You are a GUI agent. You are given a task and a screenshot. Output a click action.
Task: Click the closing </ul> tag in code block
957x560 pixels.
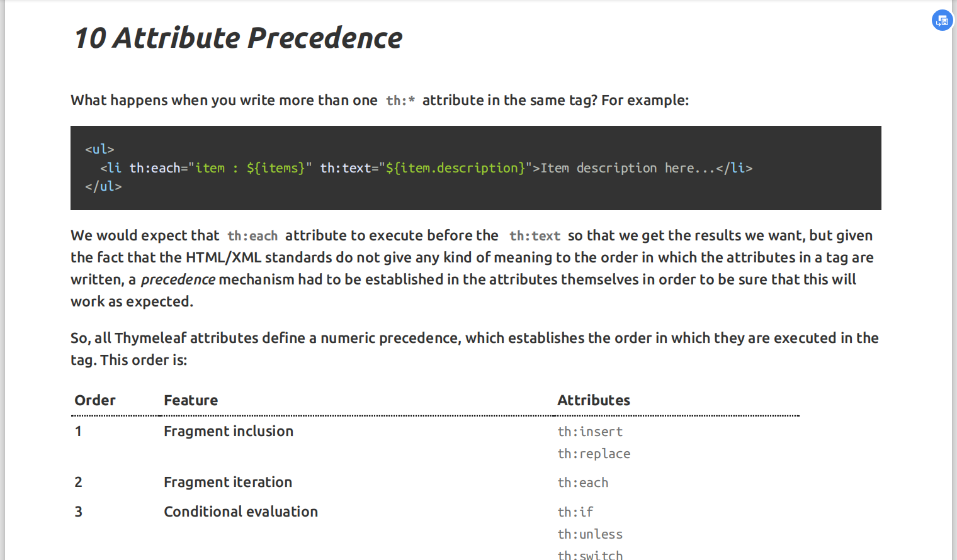(x=103, y=186)
